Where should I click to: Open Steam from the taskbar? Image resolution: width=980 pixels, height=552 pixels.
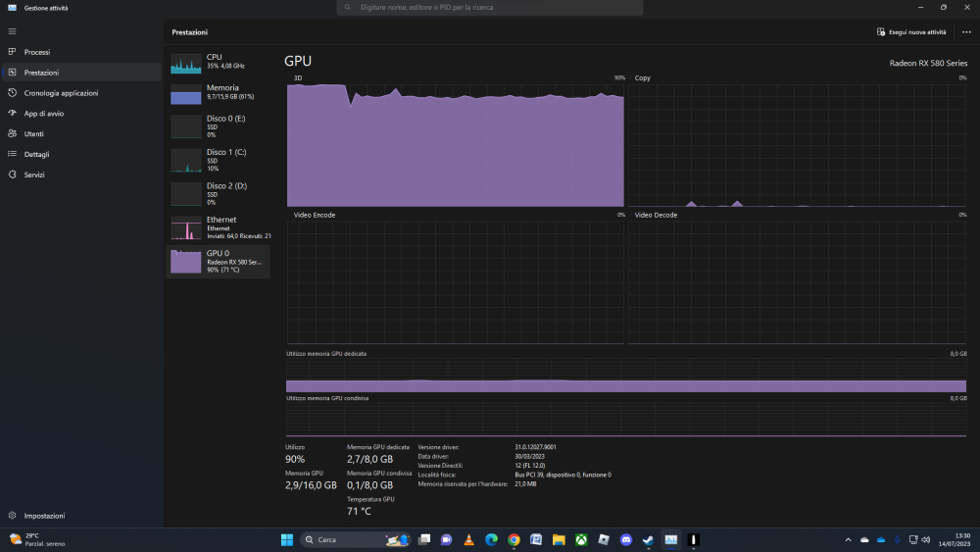coord(648,539)
